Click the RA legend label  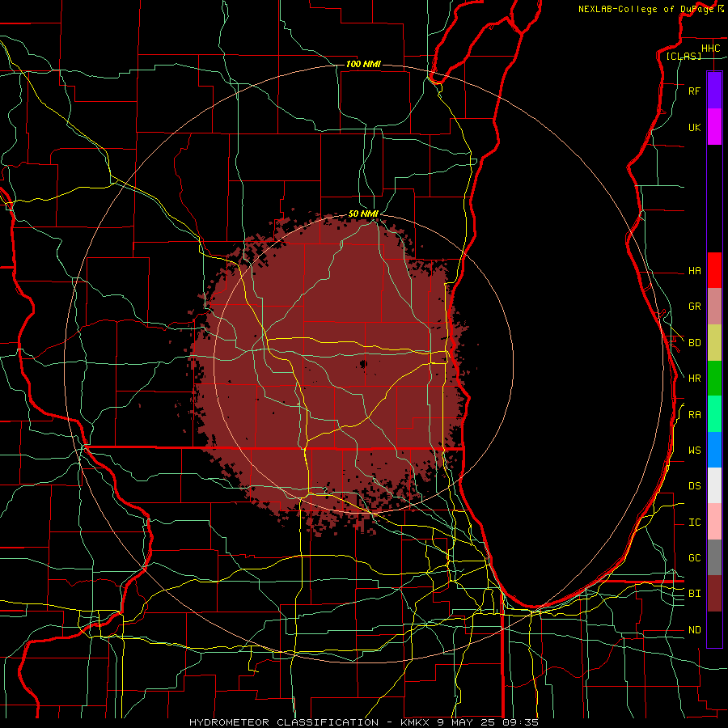(x=694, y=415)
